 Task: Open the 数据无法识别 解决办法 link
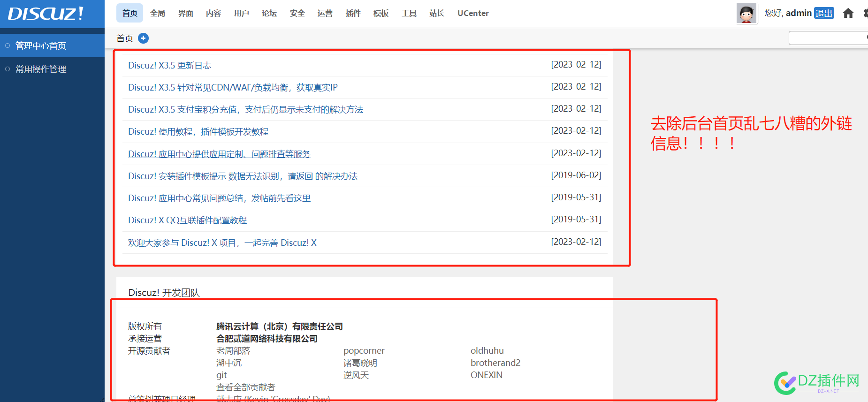pos(243,176)
